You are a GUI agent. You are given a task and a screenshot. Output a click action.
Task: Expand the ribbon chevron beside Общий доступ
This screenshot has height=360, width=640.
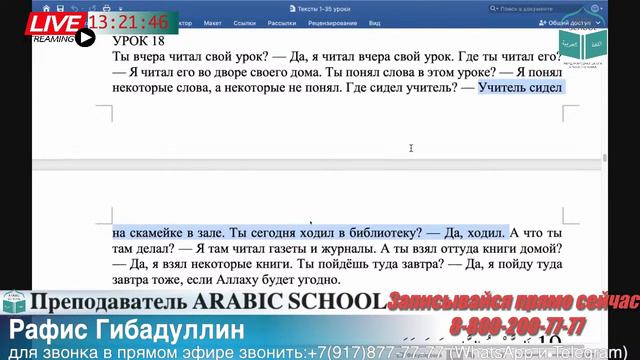pos(598,23)
